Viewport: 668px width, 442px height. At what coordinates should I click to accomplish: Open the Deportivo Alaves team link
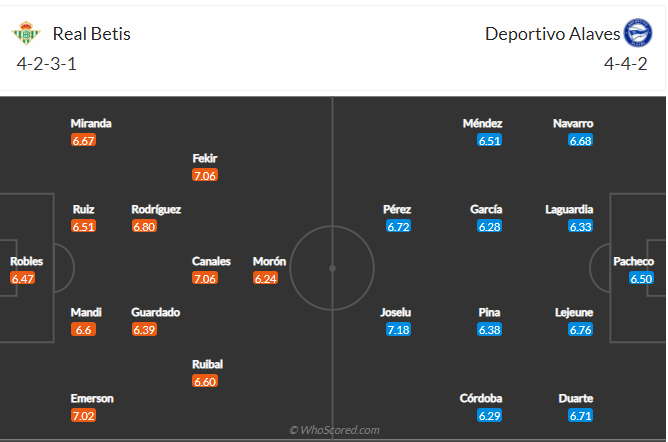[x=551, y=34]
